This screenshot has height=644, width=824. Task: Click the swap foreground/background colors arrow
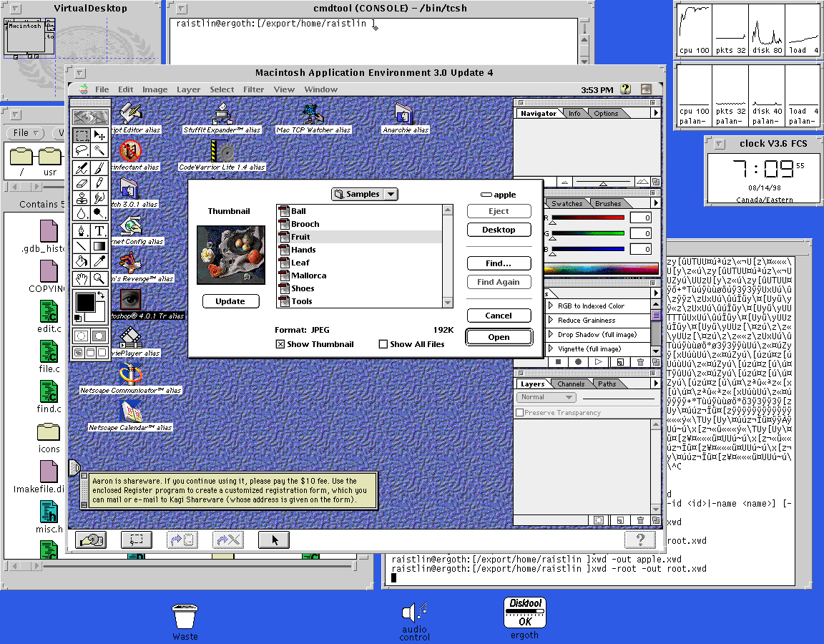tap(100, 296)
